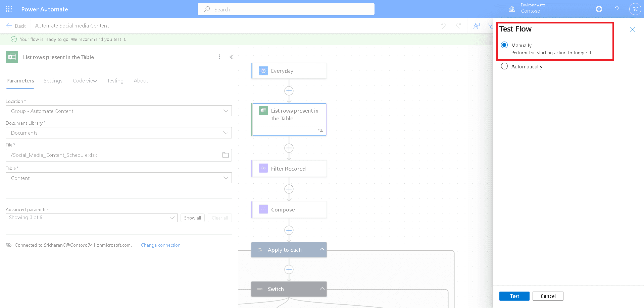Open the Code view tab
The width and height of the screenshot is (644, 308).
pos(85,81)
